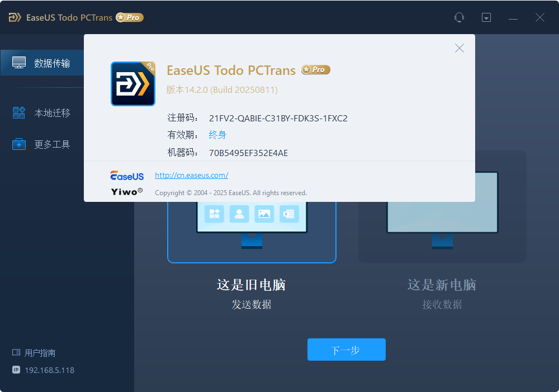Viewport: 559px width, 392px height.
Task: Click the apps grid icon on old PC monitor
Action: 214,214
